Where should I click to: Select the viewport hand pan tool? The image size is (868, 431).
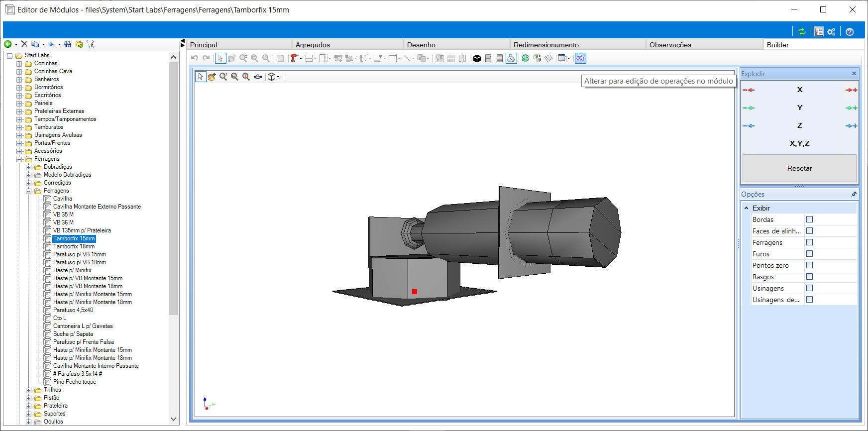click(212, 77)
